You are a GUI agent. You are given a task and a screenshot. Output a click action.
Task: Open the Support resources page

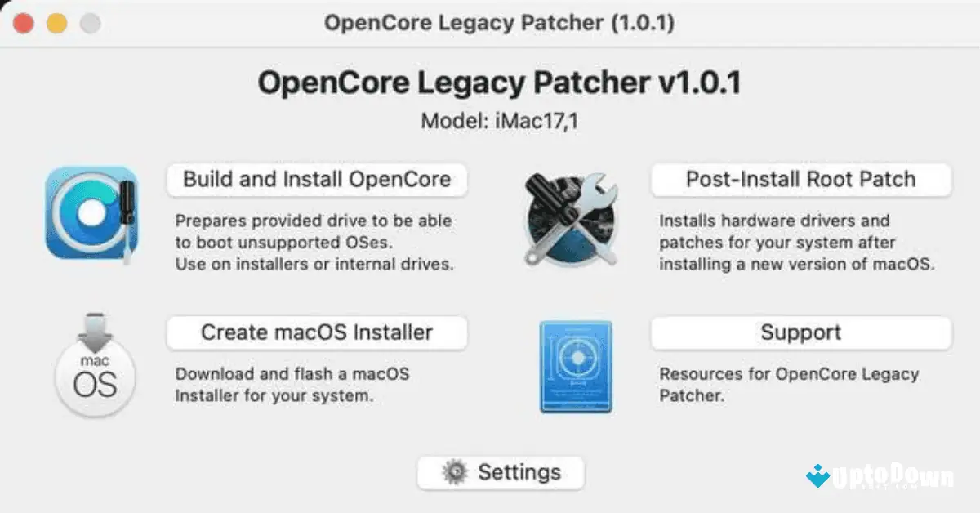[800, 332]
